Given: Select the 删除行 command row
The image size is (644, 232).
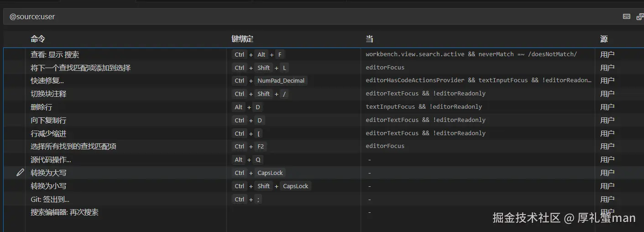Looking at the screenshot, I should tap(42, 107).
